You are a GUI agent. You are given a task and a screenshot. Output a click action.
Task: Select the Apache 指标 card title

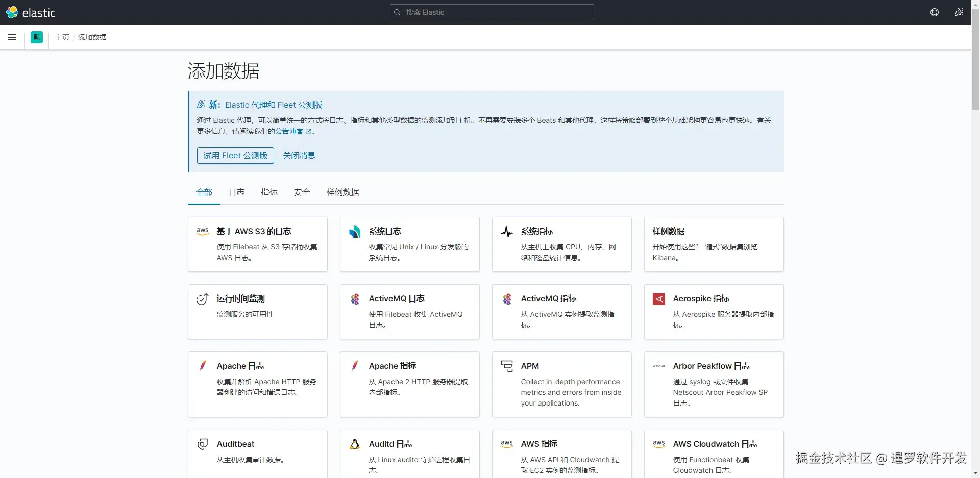point(393,366)
